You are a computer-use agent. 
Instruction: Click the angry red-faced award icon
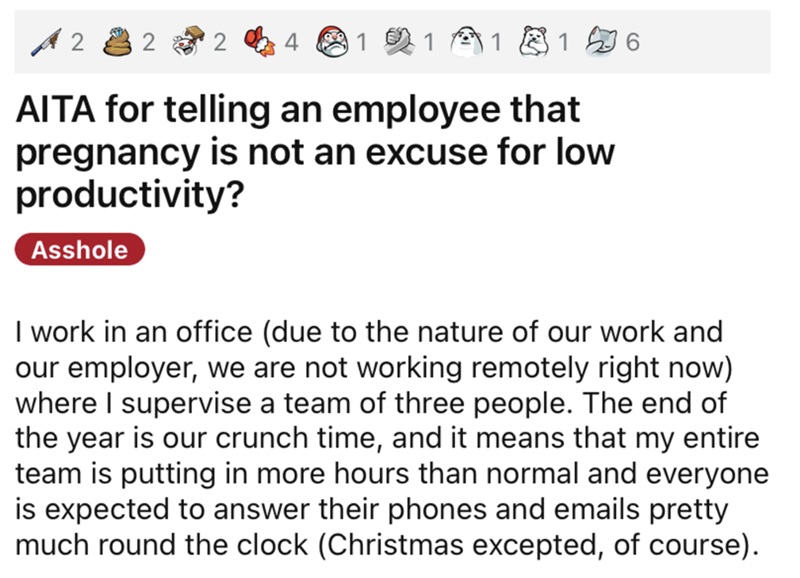click(332, 43)
